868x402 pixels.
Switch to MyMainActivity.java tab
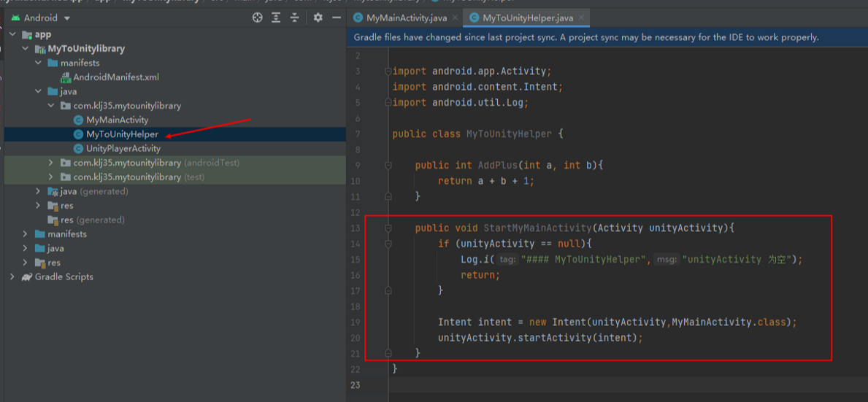[406, 18]
